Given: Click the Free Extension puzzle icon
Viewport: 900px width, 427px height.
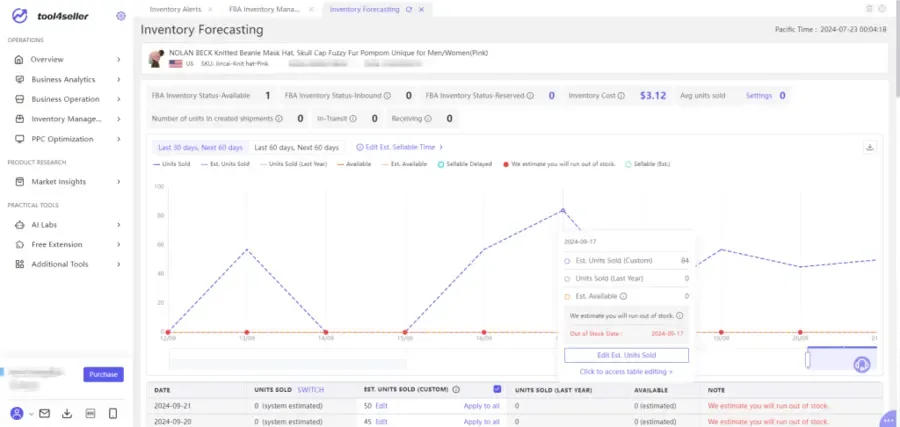Looking at the screenshot, I should coord(20,244).
